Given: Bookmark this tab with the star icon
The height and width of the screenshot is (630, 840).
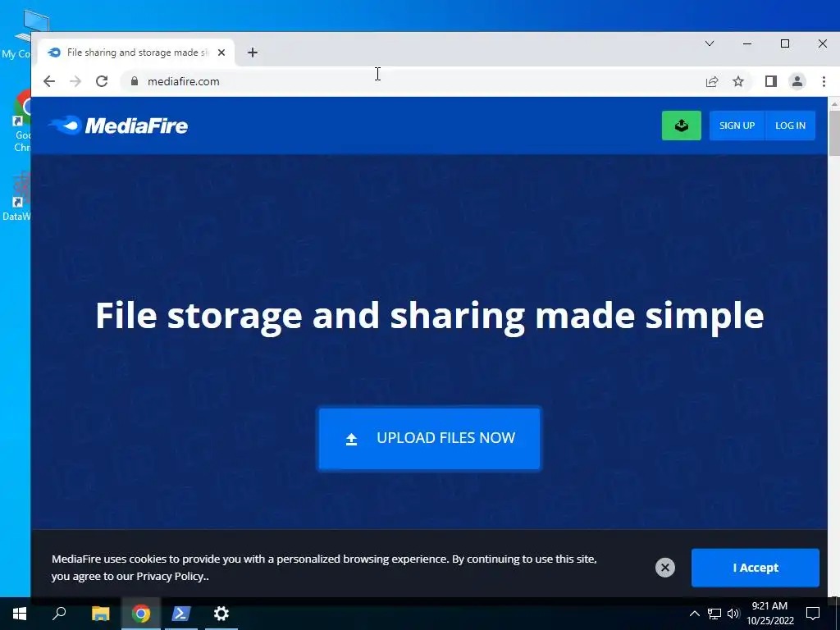Looking at the screenshot, I should (x=738, y=81).
